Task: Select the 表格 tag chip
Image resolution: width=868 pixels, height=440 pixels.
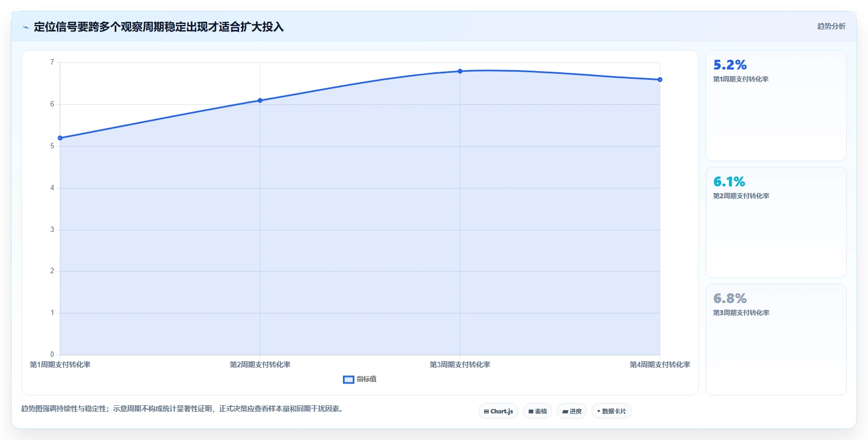Action: click(538, 411)
